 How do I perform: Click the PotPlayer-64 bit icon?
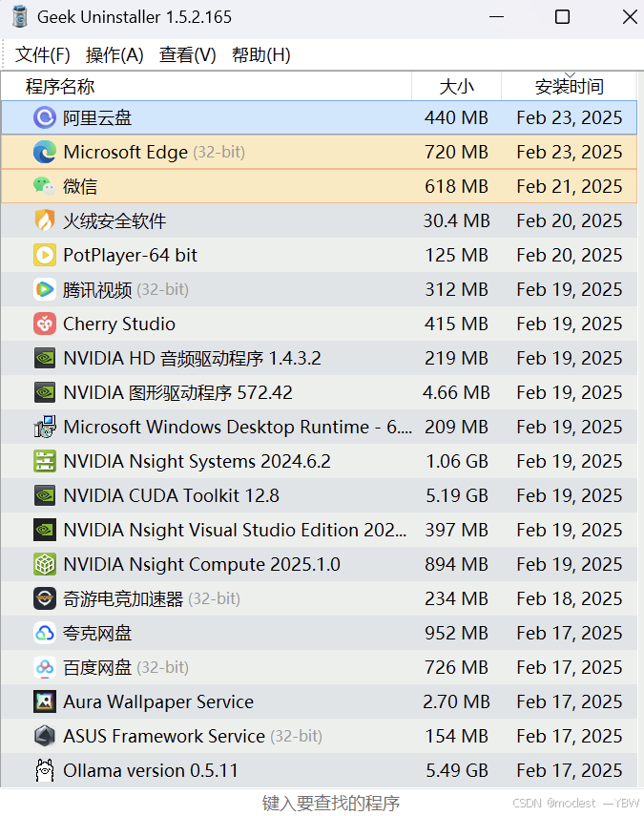click(x=45, y=255)
